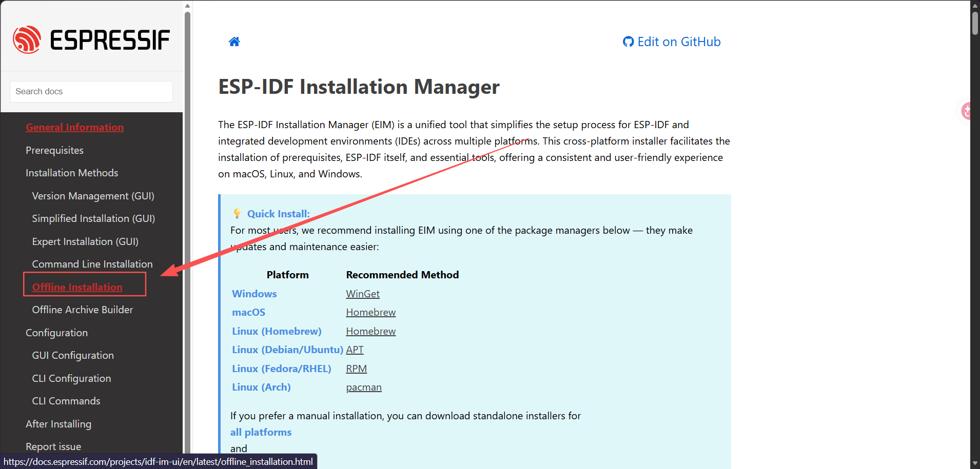Click the macOS platform cell

(248, 312)
